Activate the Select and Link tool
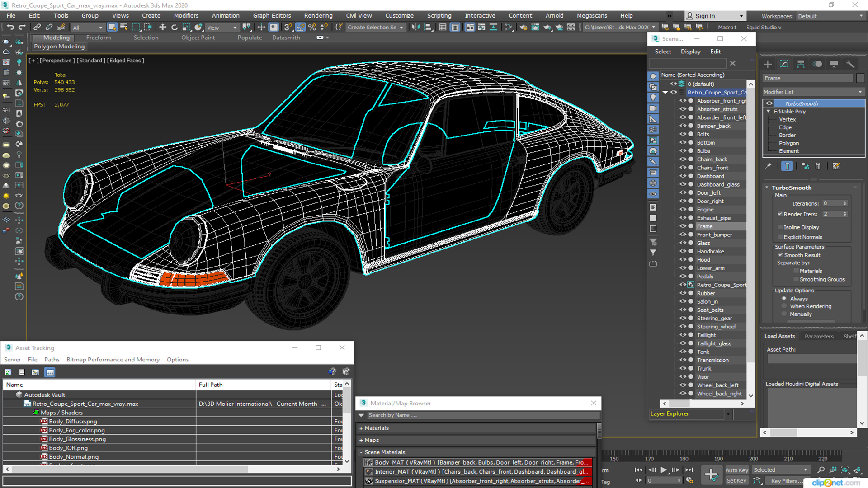 37,27
